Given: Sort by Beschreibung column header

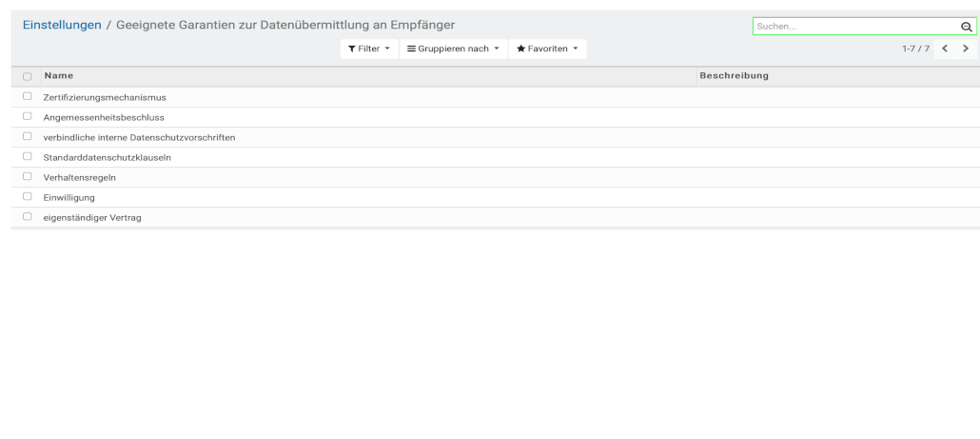Looking at the screenshot, I should click(x=734, y=75).
